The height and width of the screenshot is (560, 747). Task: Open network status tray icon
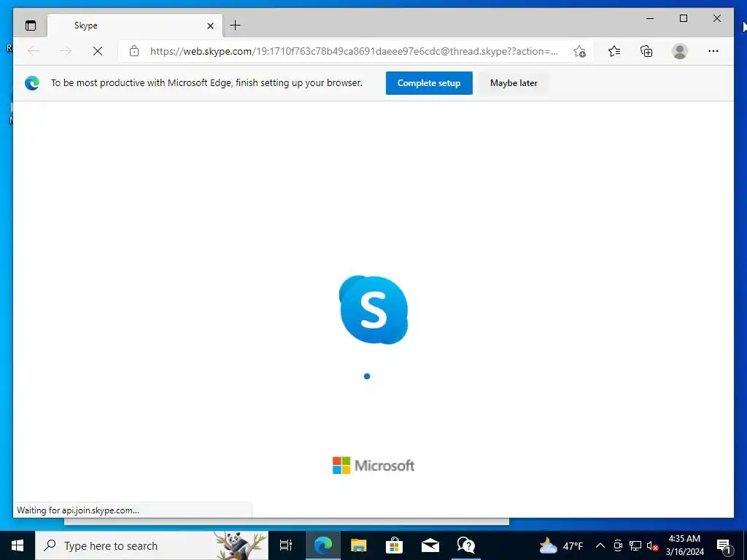(635, 545)
